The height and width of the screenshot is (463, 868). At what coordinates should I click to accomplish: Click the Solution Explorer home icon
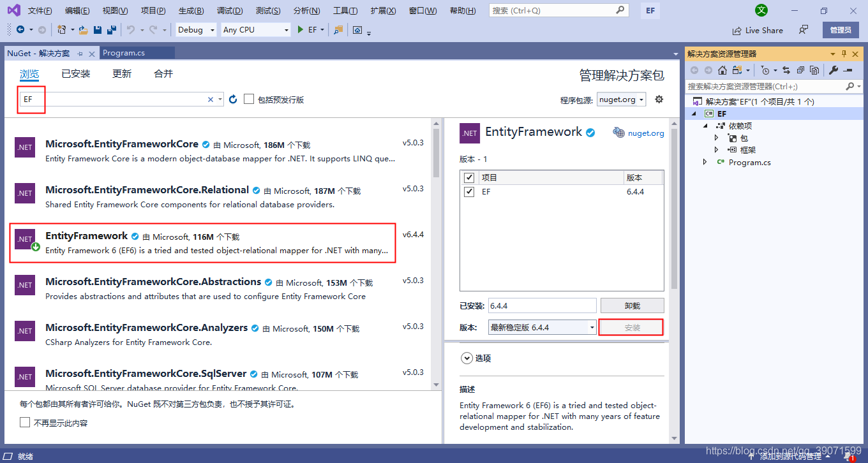[722, 70]
